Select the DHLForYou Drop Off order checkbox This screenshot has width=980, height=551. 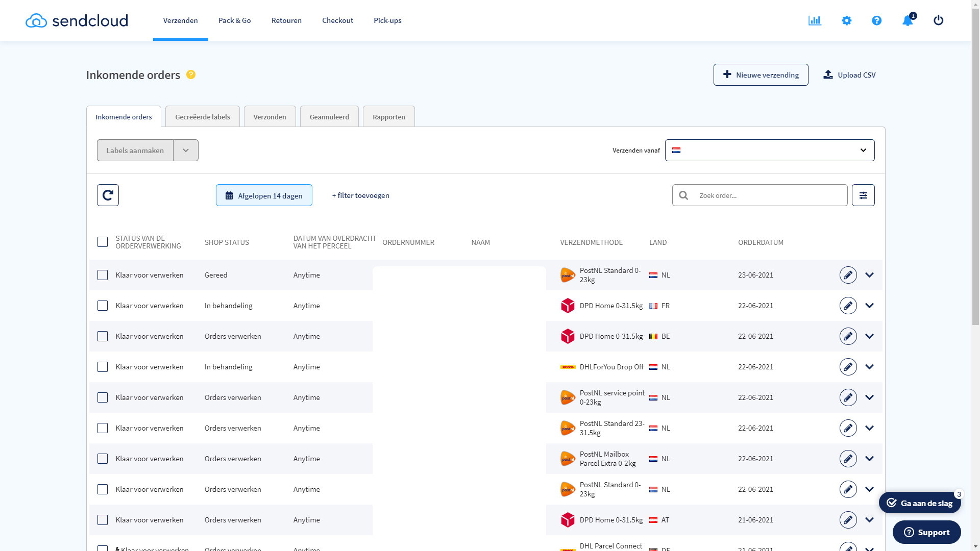(103, 367)
